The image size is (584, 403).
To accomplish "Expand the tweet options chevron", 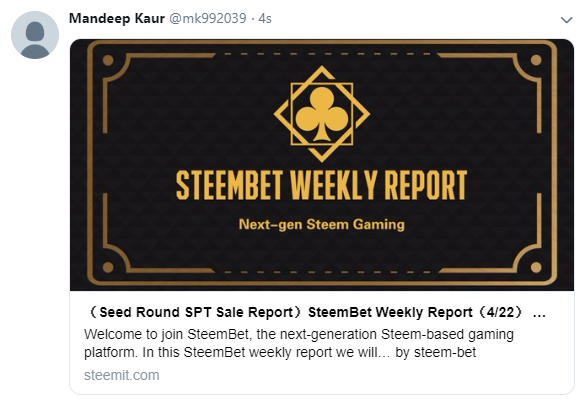I will click(566, 20).
